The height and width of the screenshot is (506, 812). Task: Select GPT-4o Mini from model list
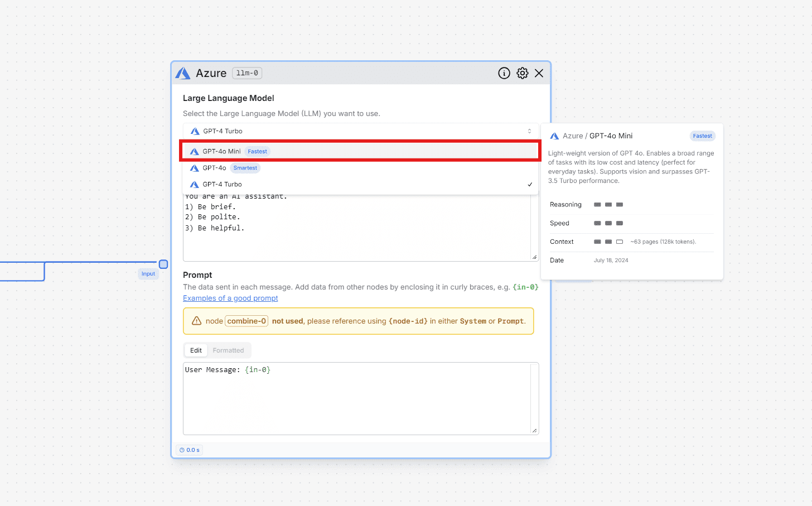(360, 151)
